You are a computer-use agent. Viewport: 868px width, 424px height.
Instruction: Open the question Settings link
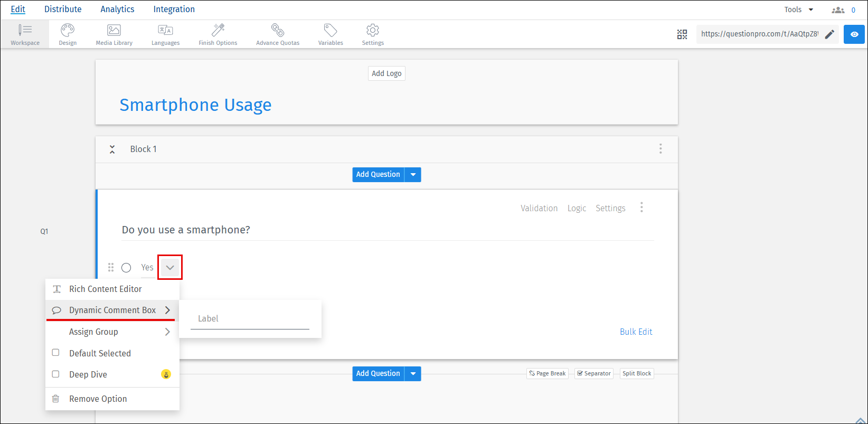[610, 208]
